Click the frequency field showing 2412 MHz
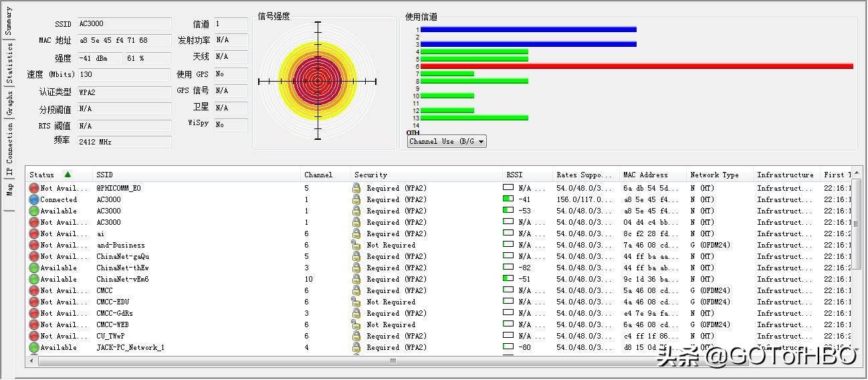Image resolution: width=868 pixels, height=380 pixels. 124,142
